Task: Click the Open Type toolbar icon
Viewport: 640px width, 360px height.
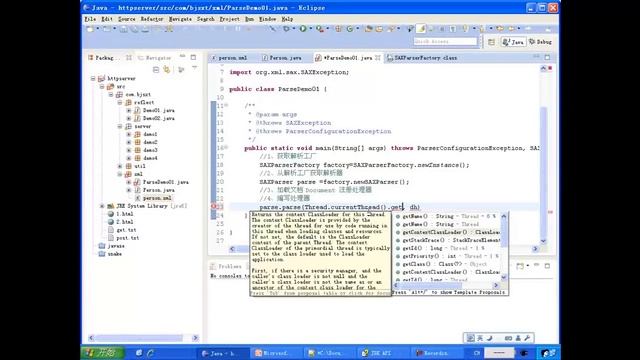Action: pos(369,29)
